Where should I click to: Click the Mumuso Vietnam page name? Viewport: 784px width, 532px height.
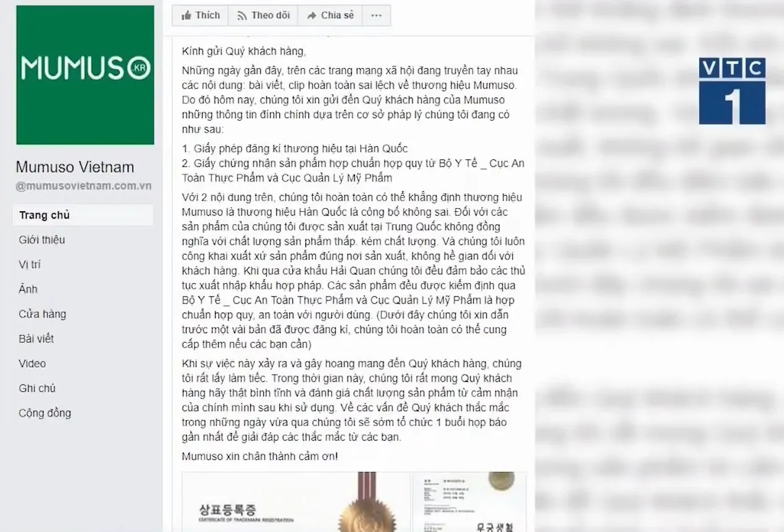[x=75, y=167]
